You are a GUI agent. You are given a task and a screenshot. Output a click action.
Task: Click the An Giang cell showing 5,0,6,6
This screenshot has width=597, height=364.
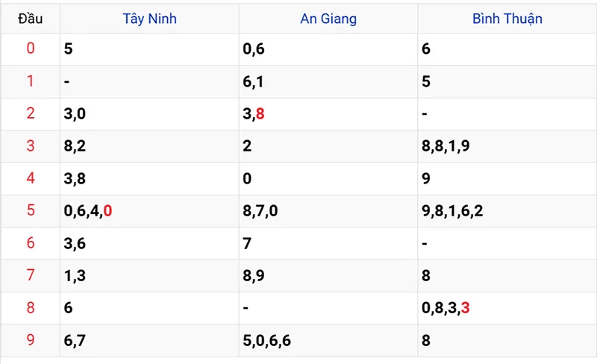[266, 340]
